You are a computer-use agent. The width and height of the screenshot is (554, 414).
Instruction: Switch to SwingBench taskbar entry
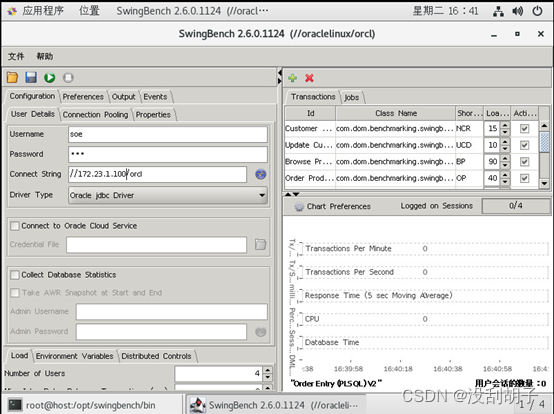point(276,405)
